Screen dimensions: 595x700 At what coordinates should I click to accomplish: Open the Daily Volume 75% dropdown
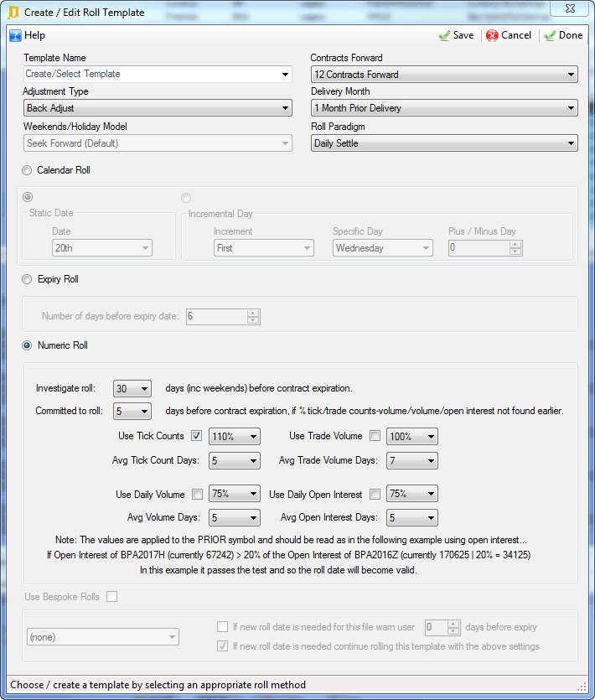tap(235, 494)
